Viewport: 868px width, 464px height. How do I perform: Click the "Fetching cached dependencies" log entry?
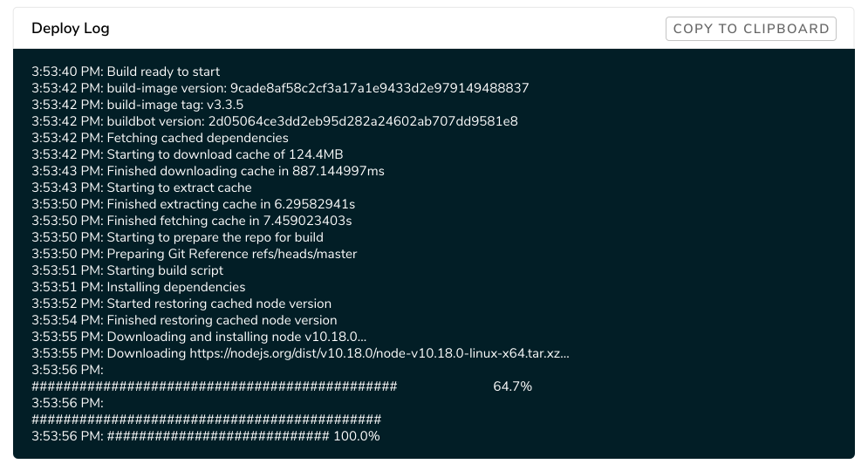tap(160, 138)
